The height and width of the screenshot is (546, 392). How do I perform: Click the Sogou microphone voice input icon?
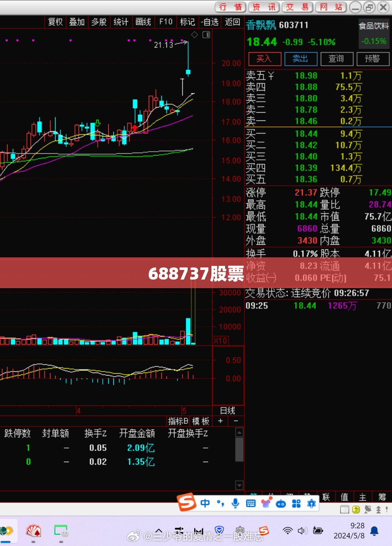(x=236, y=503)
